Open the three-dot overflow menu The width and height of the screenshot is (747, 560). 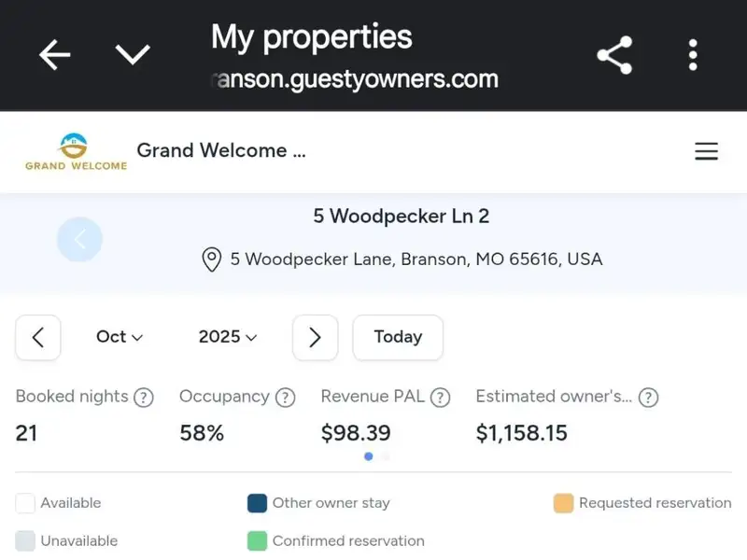click(x=693, y=56)
